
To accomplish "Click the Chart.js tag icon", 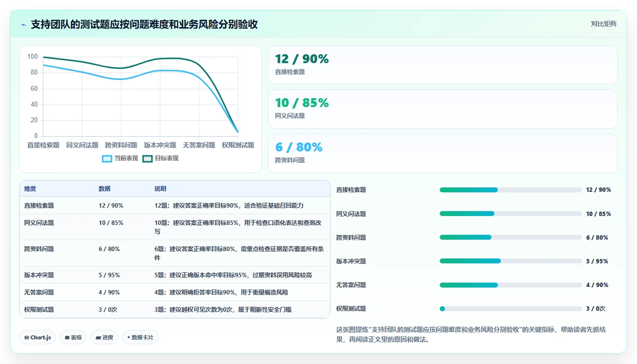I will (27, 337).
